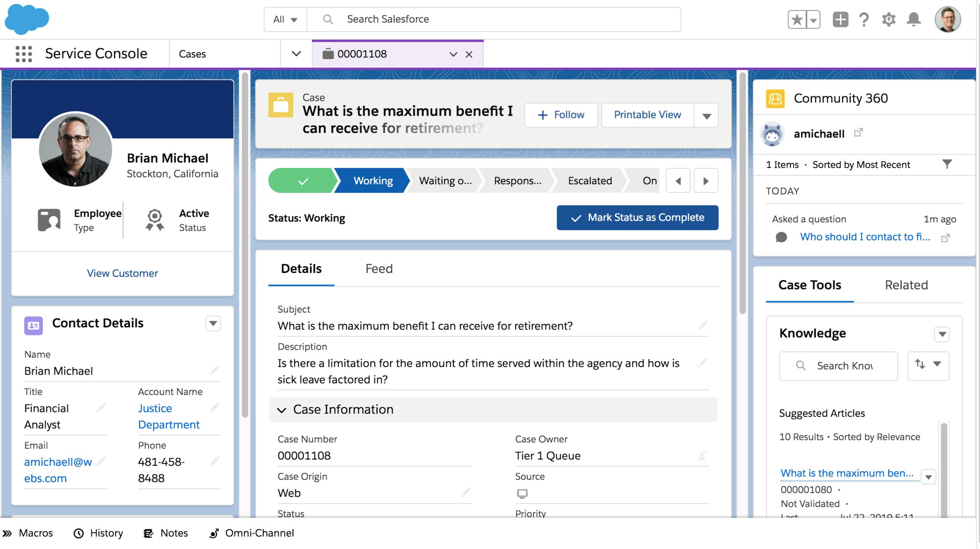Edit the contact Name field pencil
This screenshot has height=549, width=980.
[214, 370]
